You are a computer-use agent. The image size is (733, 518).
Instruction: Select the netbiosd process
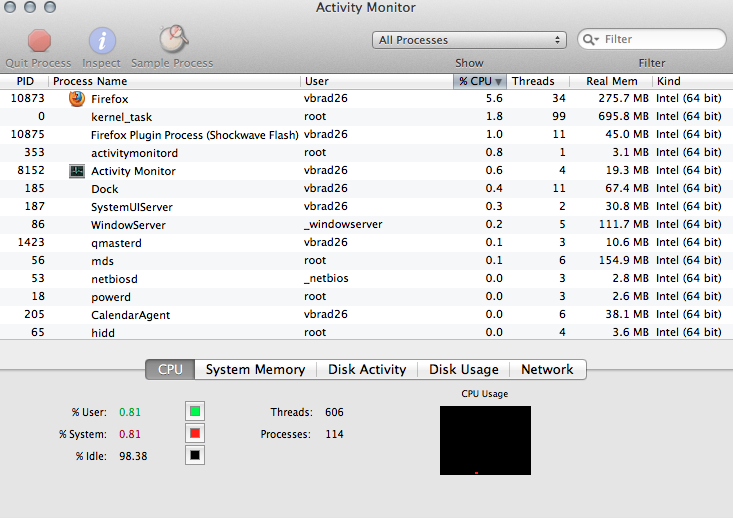pos(366,279)
